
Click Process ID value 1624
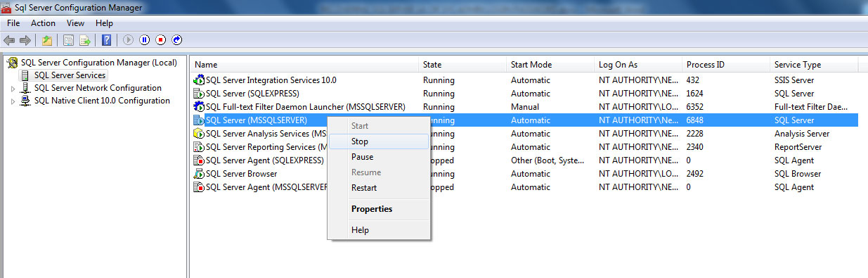pos(696,94)
